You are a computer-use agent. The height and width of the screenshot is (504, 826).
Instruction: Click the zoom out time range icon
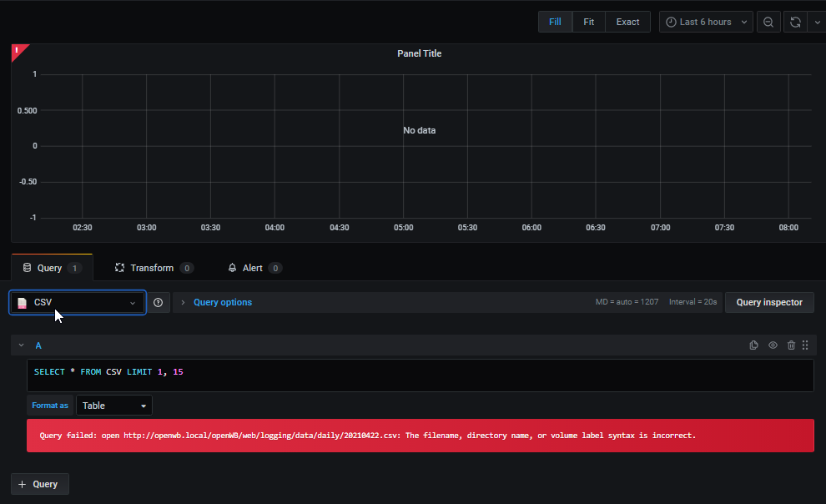[768, 22]
